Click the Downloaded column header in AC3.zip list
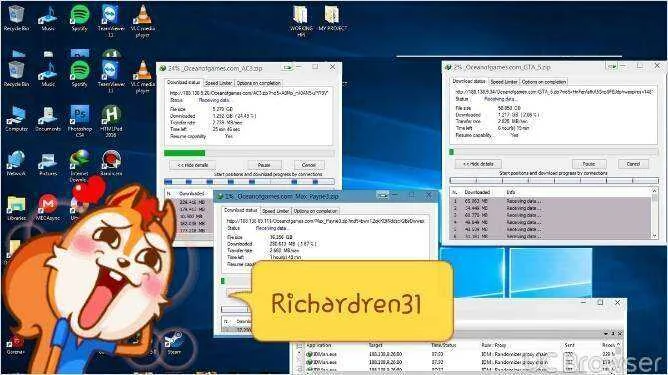This screenshot has width=668, height=375. point(192,193)
